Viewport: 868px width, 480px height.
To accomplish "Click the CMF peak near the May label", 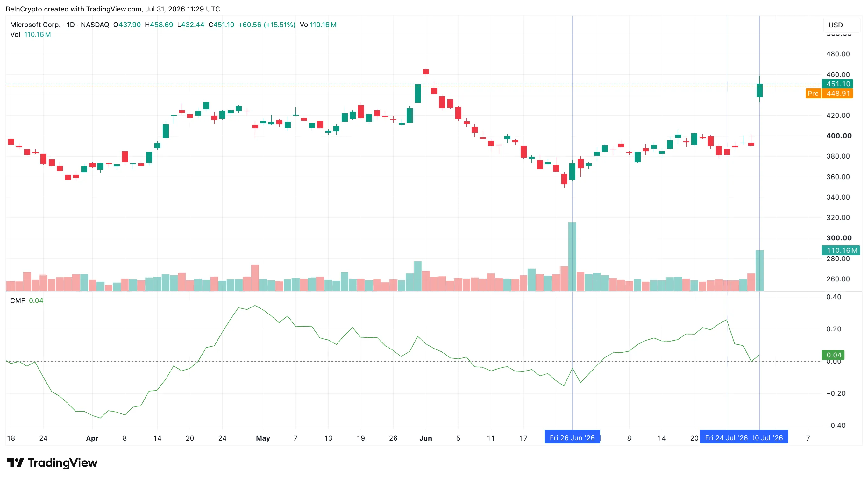I will tap(255, 306).
